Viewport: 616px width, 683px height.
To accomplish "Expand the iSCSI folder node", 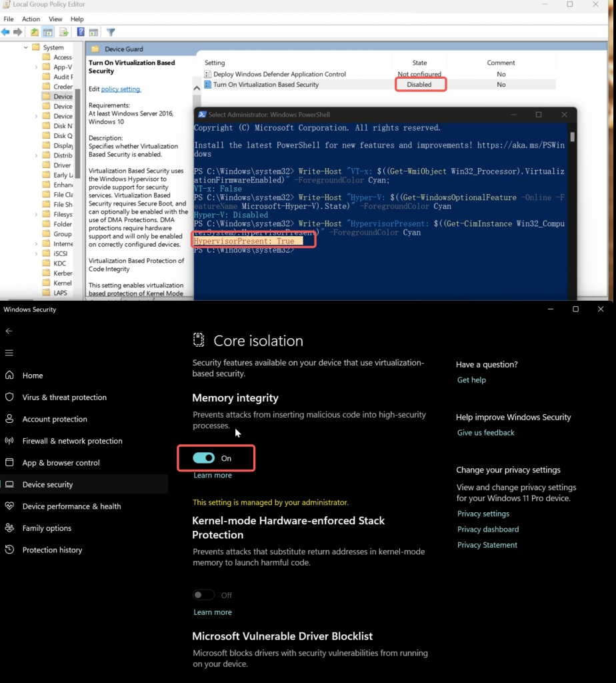I will [x=36, y=253].
